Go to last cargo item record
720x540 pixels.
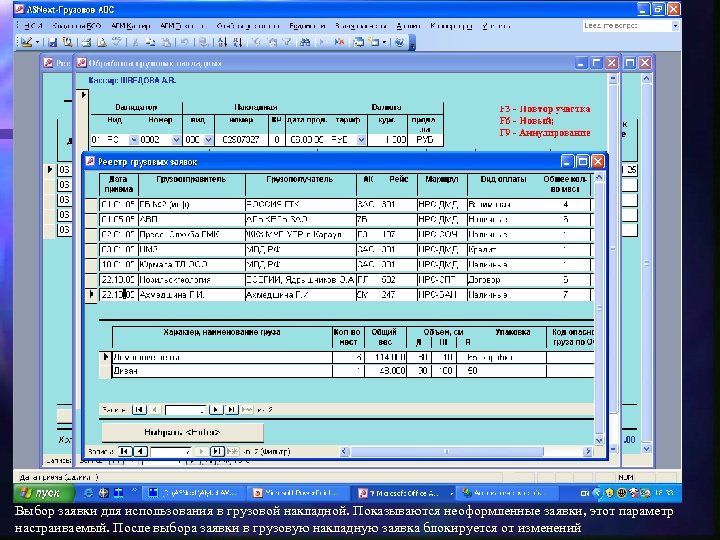[x=231, y=410]
